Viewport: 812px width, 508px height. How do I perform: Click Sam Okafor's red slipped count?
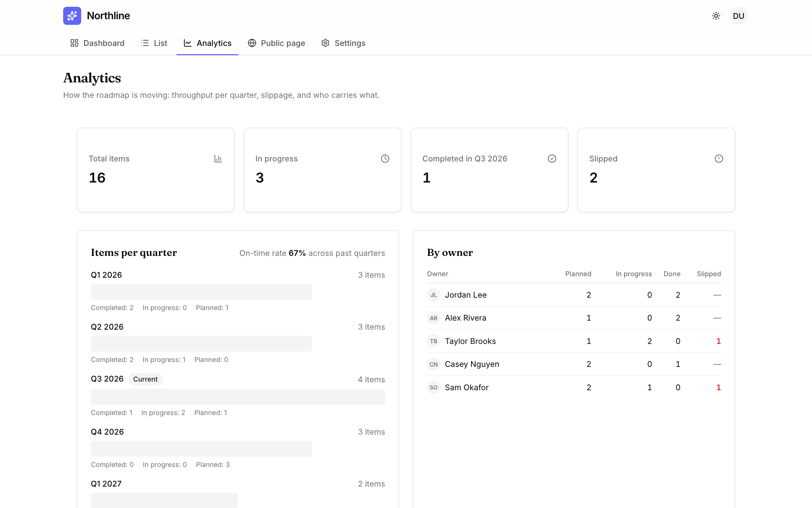718,388
